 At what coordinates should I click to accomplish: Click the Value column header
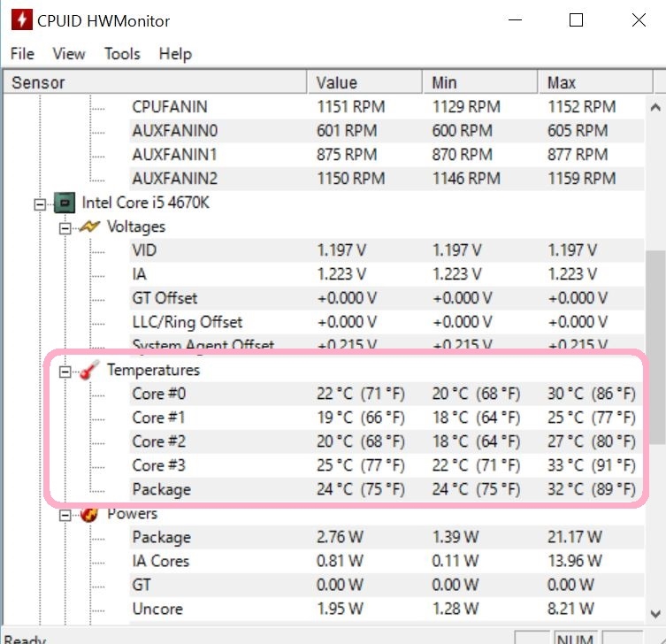click(364, 82)
